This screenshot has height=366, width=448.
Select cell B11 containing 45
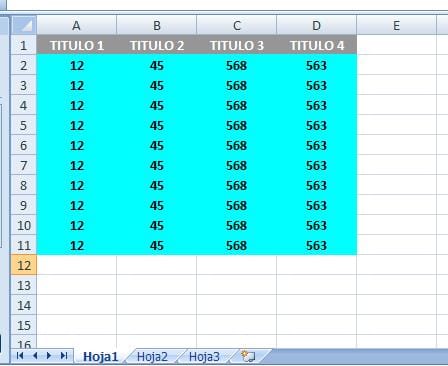(157, 245)
